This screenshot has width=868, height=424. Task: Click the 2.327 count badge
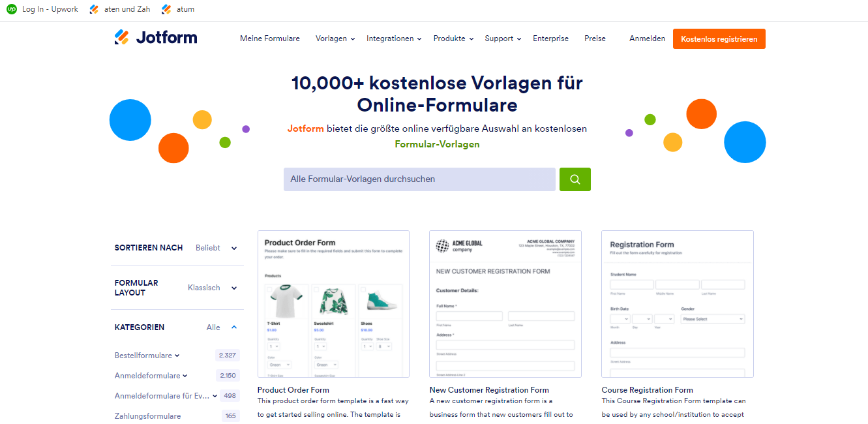point(228,356)
